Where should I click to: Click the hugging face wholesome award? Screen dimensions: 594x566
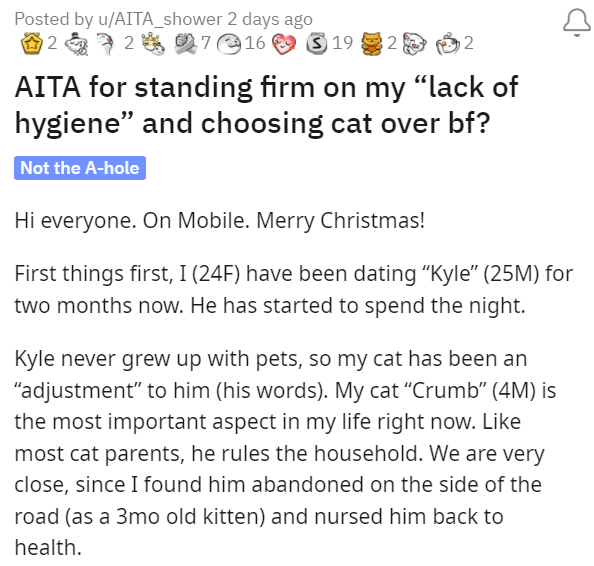[x=229, y=44]
